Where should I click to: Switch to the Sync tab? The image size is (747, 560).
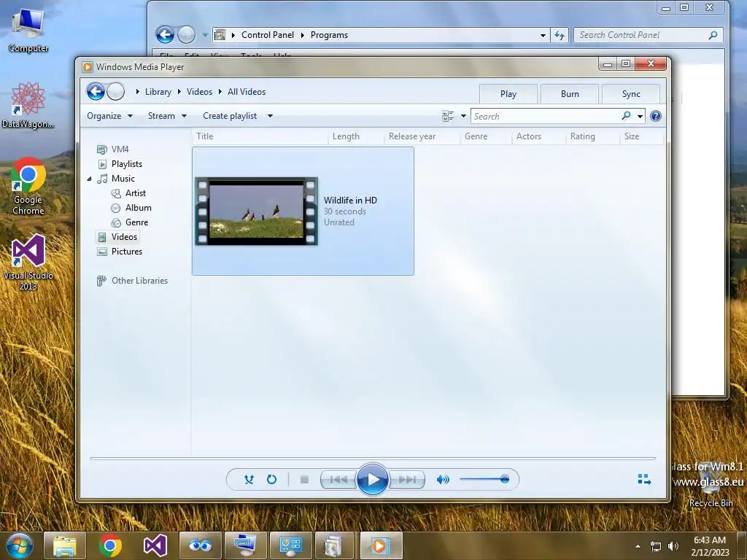(631, 94)
